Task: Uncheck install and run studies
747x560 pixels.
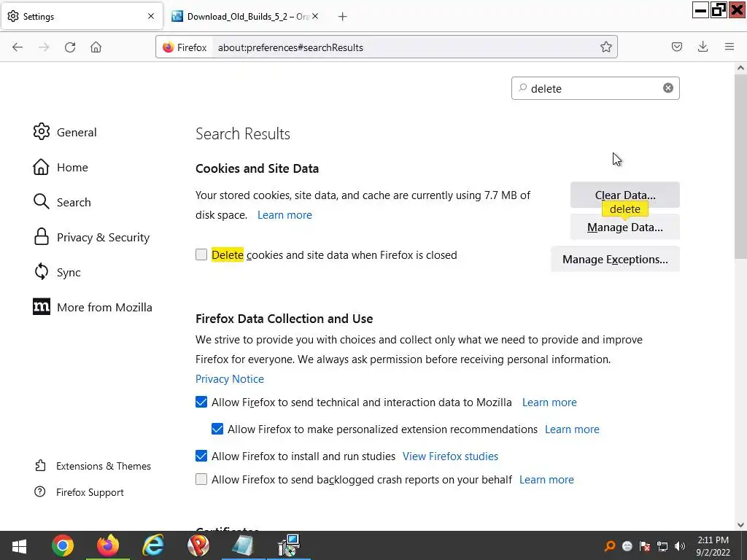Action: (x=201, y=456)
